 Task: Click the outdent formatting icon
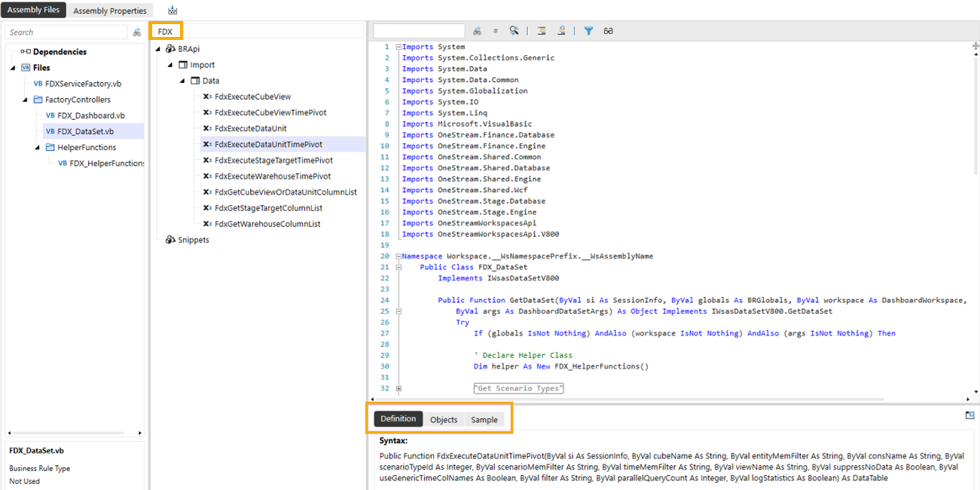point(561,30)
